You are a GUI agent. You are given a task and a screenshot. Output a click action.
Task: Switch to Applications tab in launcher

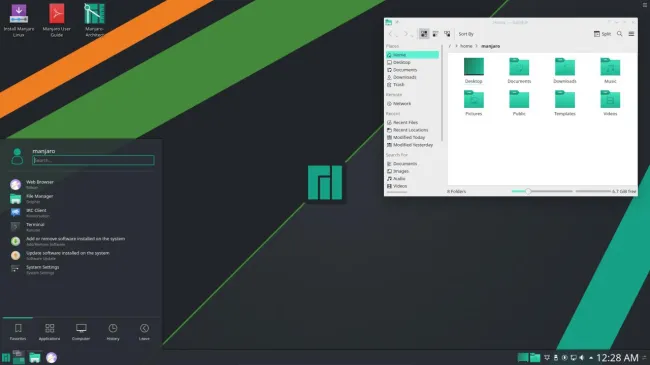(x=49, y=332)
